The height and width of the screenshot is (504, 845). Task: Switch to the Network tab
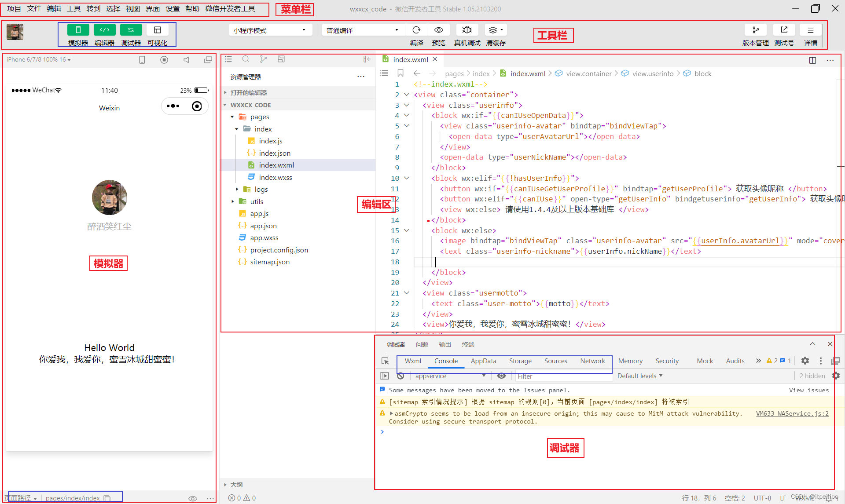click(x=592, y=361)
